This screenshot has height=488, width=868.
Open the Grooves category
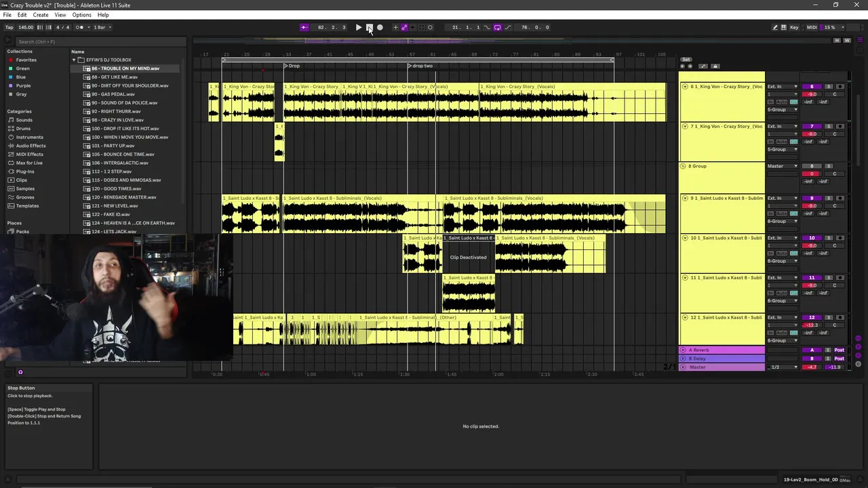point(25,197)
